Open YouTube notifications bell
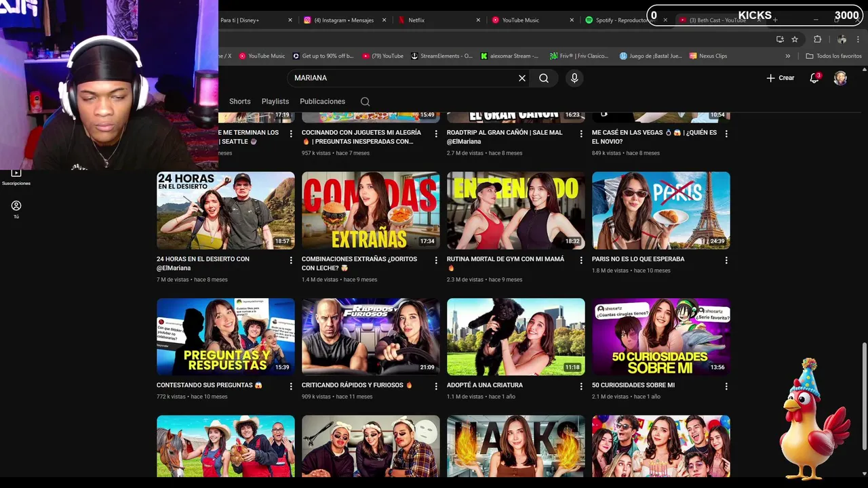 click(814, 78)
